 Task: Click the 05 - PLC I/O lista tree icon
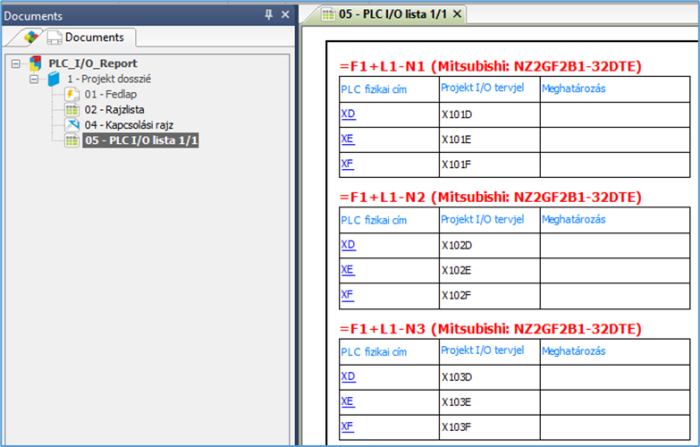(x=71, y=140)
